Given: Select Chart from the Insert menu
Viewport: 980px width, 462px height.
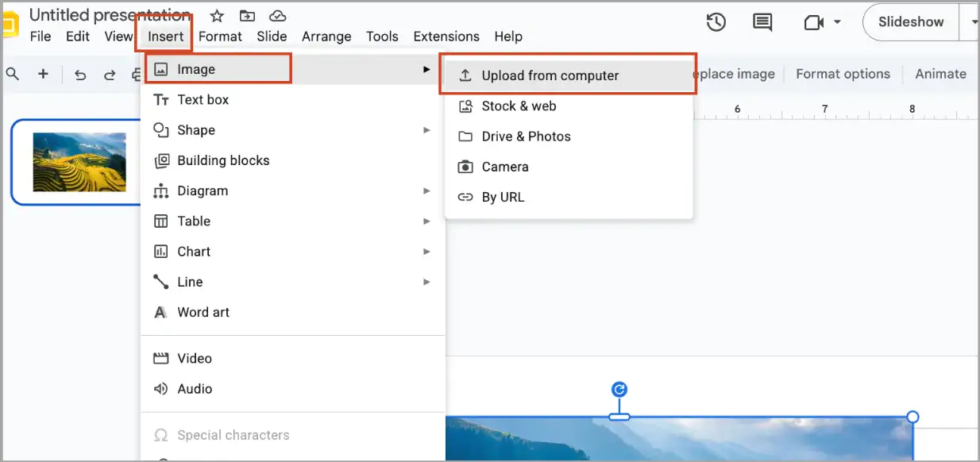Looking at the screenshot, I should pos(293,252).
